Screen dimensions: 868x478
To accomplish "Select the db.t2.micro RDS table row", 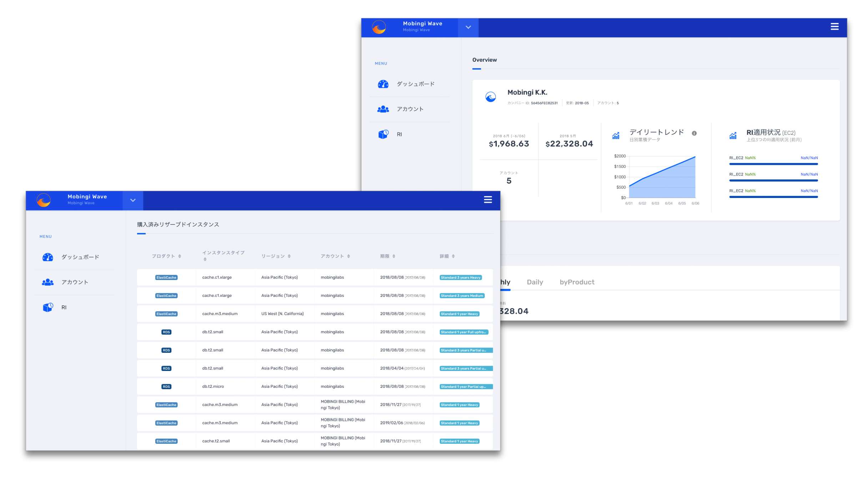I will tap(315, 387).
